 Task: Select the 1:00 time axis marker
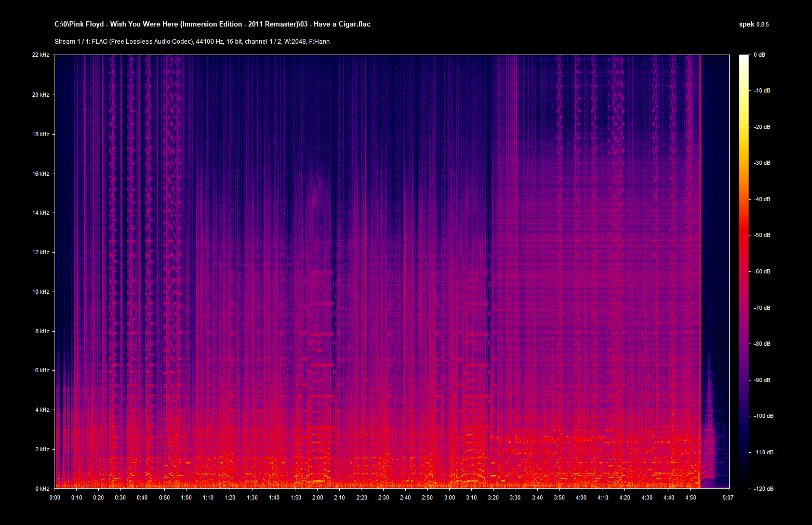186,497
